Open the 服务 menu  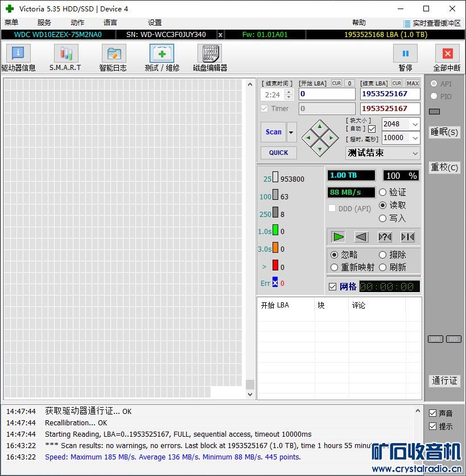(x=44, y=23)
